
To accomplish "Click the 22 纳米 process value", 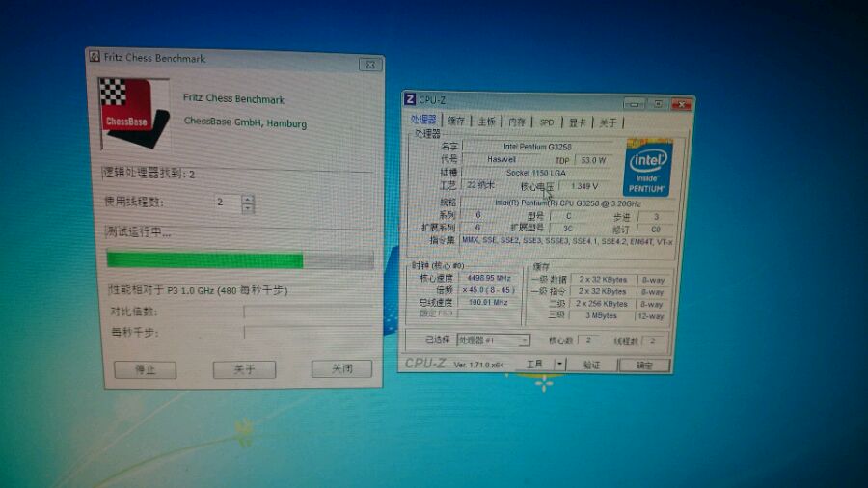I will tap(480, 185).
